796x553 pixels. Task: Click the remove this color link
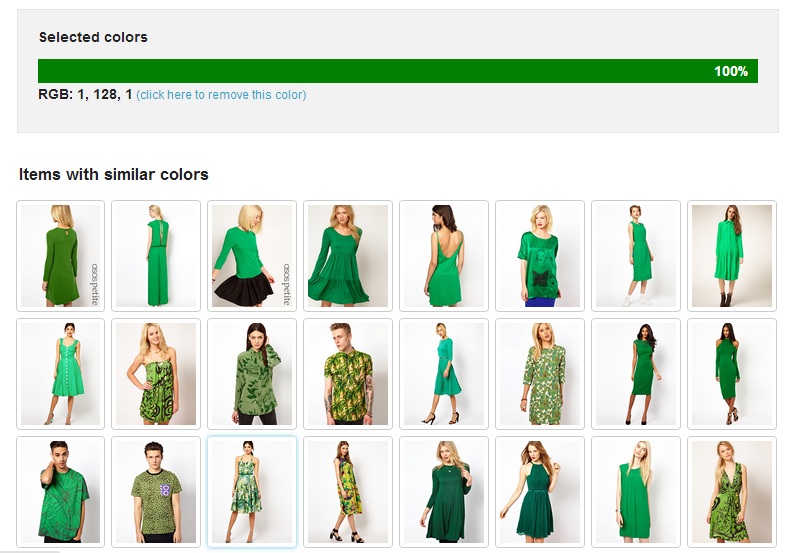(221, 95)
